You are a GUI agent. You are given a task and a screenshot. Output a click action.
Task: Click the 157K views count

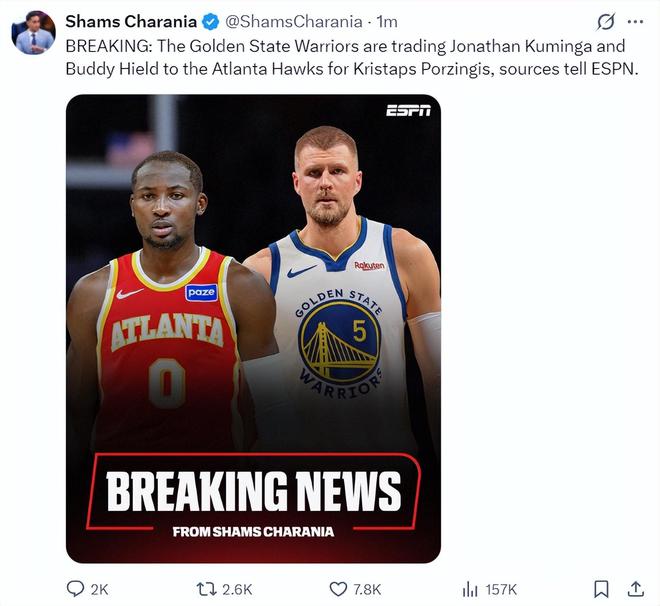[x=500, y=590]
